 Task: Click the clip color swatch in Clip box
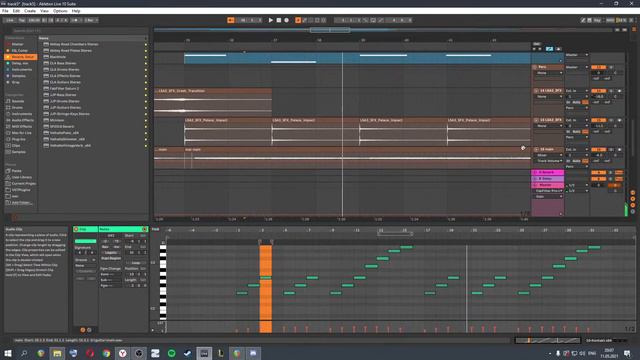pyautogui.click(x=85, y=241)
